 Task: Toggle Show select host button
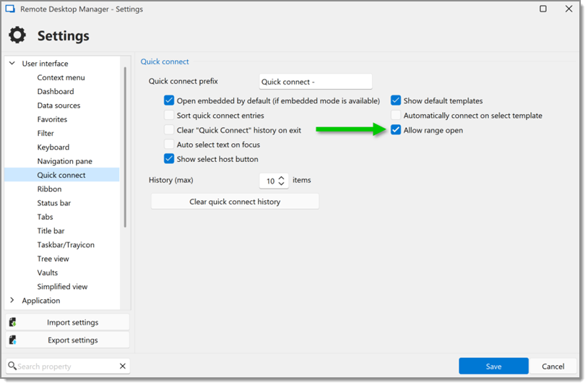tap(170, 160)
